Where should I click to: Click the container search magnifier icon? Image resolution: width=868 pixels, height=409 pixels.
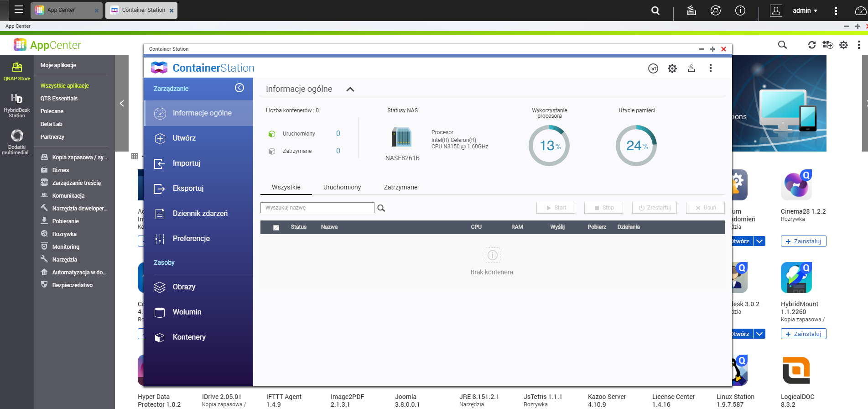[x=381, y=208]
